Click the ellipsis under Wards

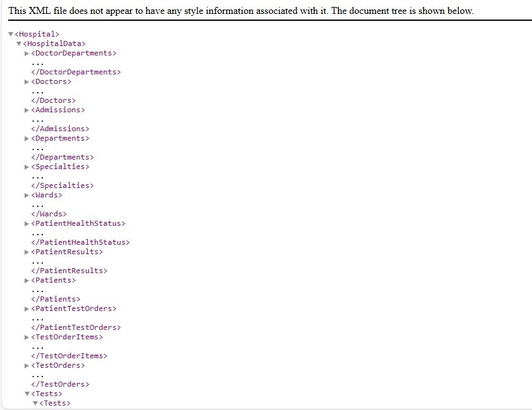coord(37,206)
